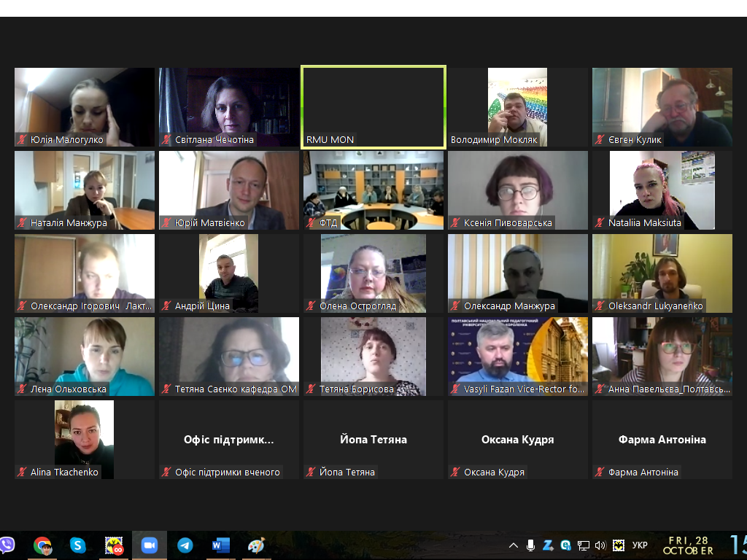Screen dimensions: 747x560
Task: Launch Skype from the taskbar
Action: click(x=78, y=545)
